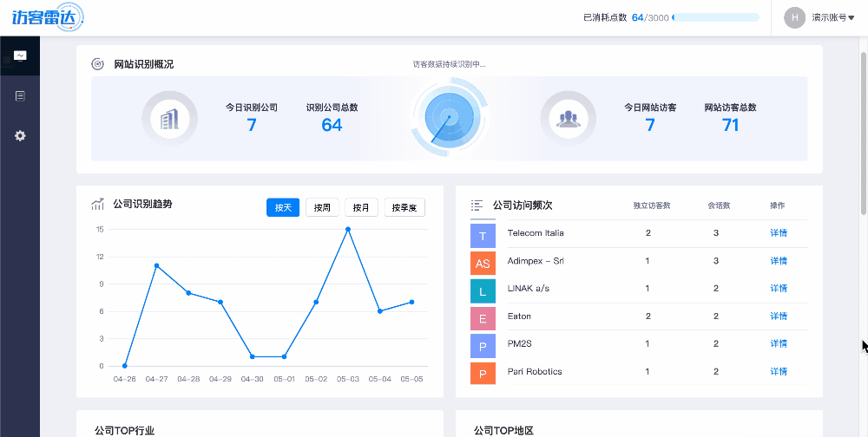Switch the chart to 按月

[361, 208]
